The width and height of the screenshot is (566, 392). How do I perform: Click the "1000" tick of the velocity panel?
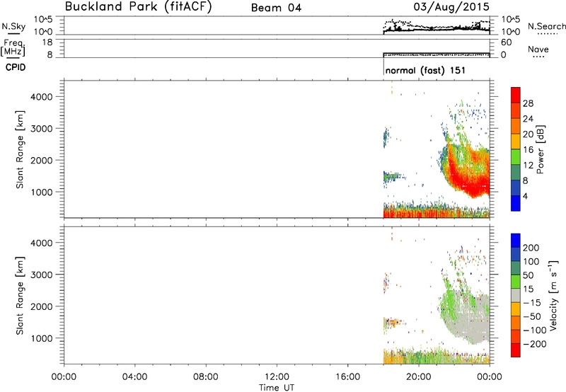point(42,338)
